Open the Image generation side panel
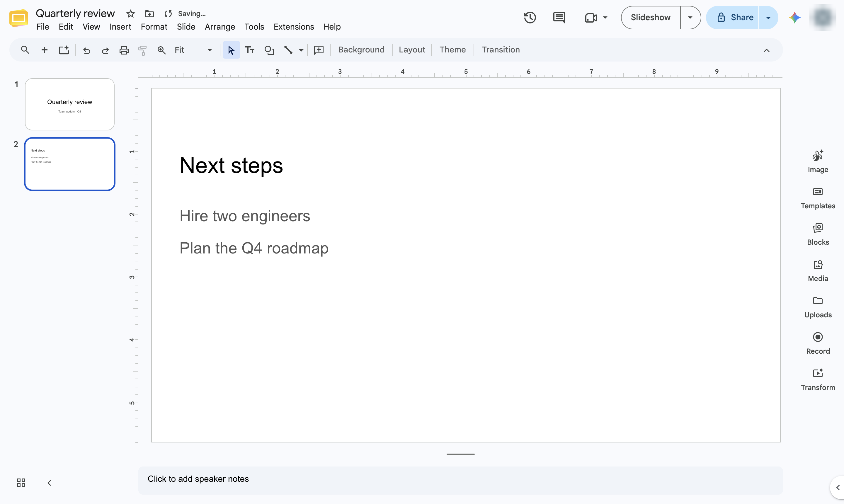This screenshot has width=844, height=504. click(x=818, y=162)
